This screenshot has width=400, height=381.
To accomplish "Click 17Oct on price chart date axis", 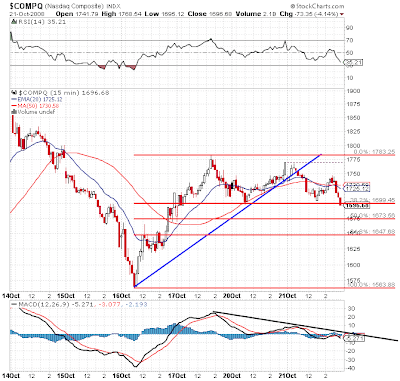I will [177, 296].
